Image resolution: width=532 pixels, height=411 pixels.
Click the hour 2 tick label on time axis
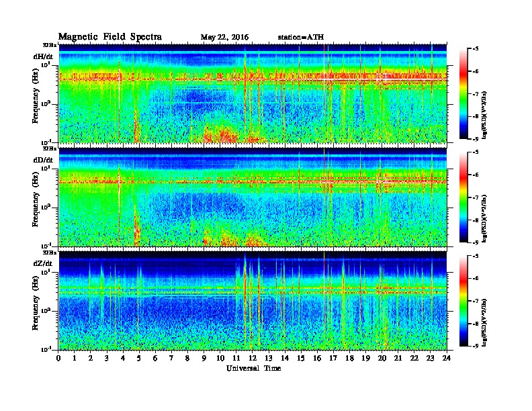(91, 358)
